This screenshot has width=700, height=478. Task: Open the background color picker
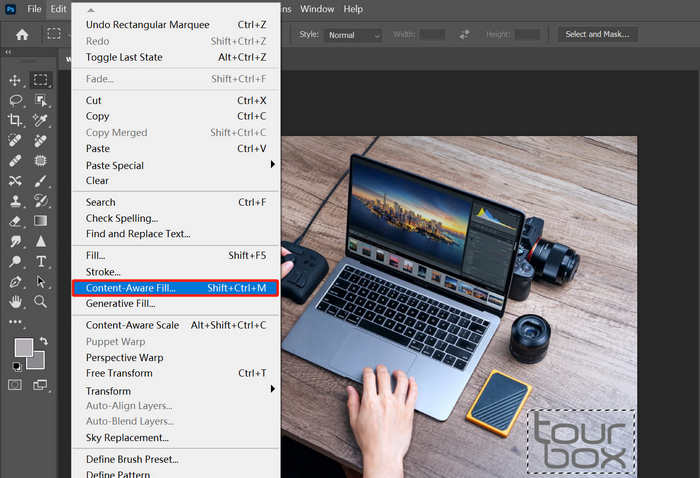pos(38,362)
